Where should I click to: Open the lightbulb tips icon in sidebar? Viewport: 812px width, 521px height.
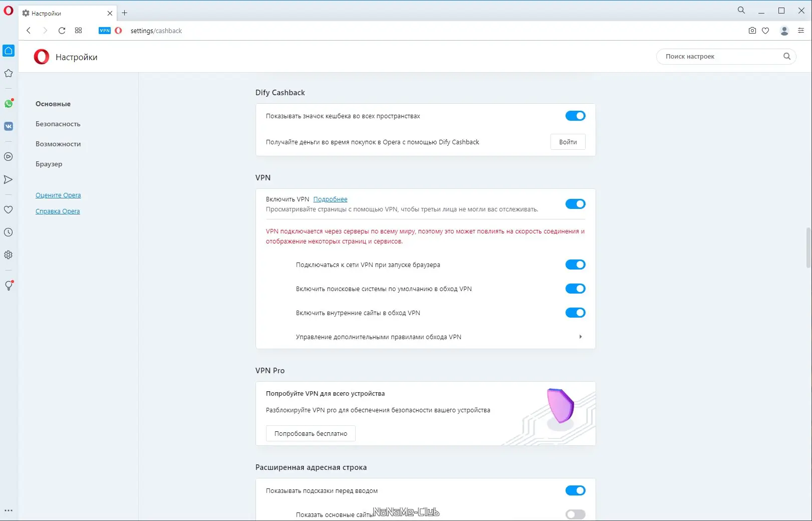pyautogui.click(x=9, y=286)
